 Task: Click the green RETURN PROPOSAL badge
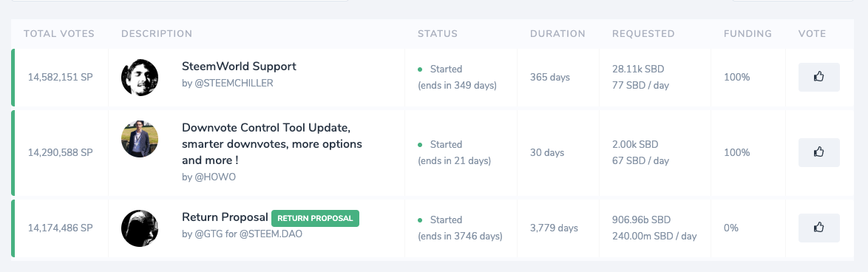pos(315,218)
